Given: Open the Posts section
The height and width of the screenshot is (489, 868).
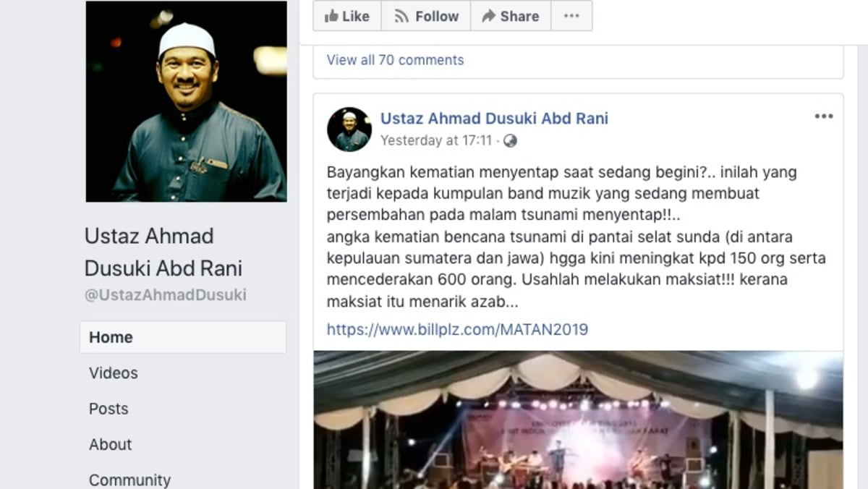Looking at the screenshot, I should tap(109, 409).
